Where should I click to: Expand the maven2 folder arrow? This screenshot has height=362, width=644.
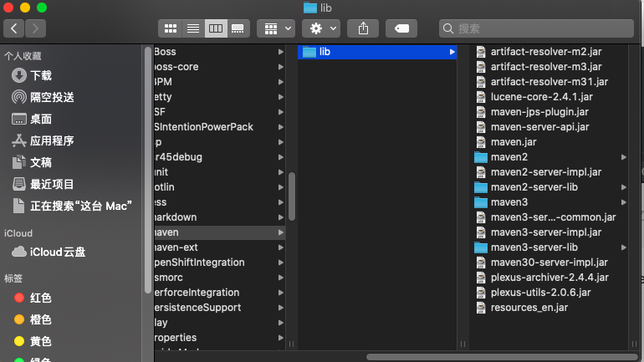pyautogui.click(x=623, y=157)
